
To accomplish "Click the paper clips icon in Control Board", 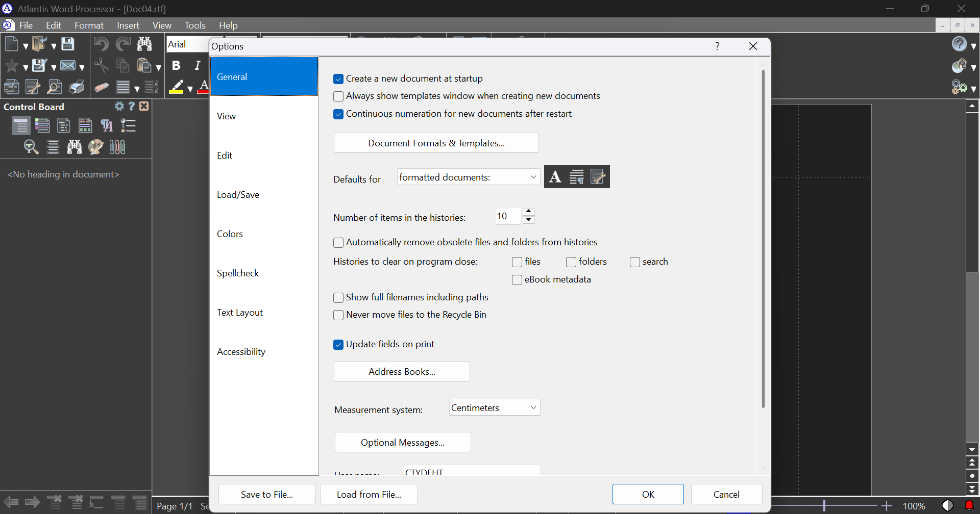I will coord(117,147).
